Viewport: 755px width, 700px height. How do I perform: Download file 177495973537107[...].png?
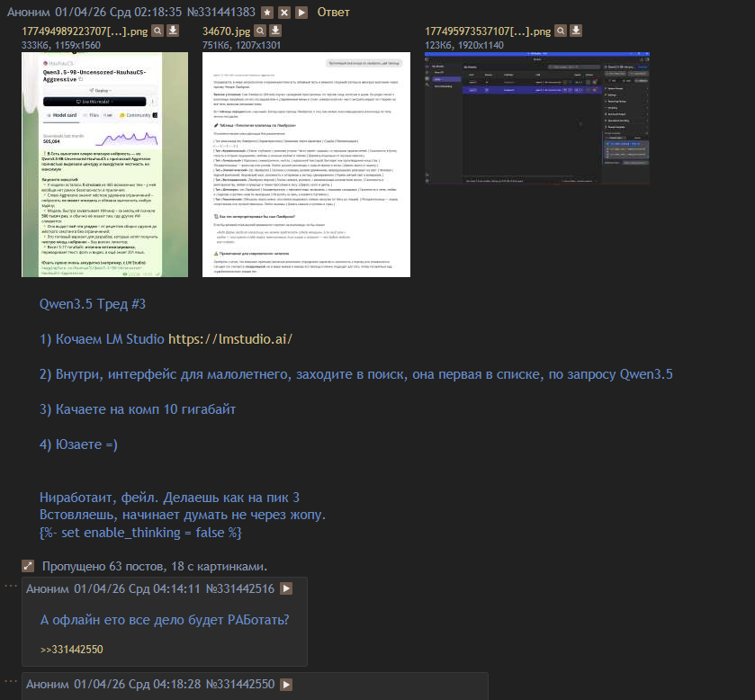pos(576,31)
